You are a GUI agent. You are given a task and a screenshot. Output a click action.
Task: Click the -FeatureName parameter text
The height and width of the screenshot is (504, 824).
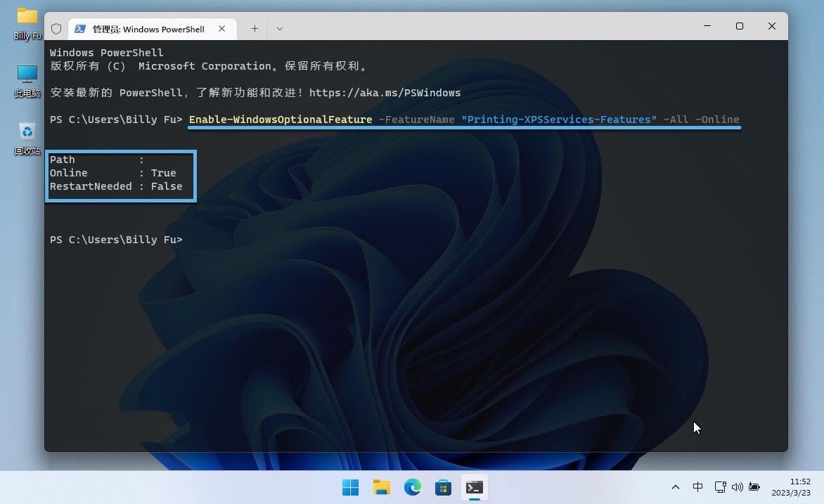pos(416,119)
